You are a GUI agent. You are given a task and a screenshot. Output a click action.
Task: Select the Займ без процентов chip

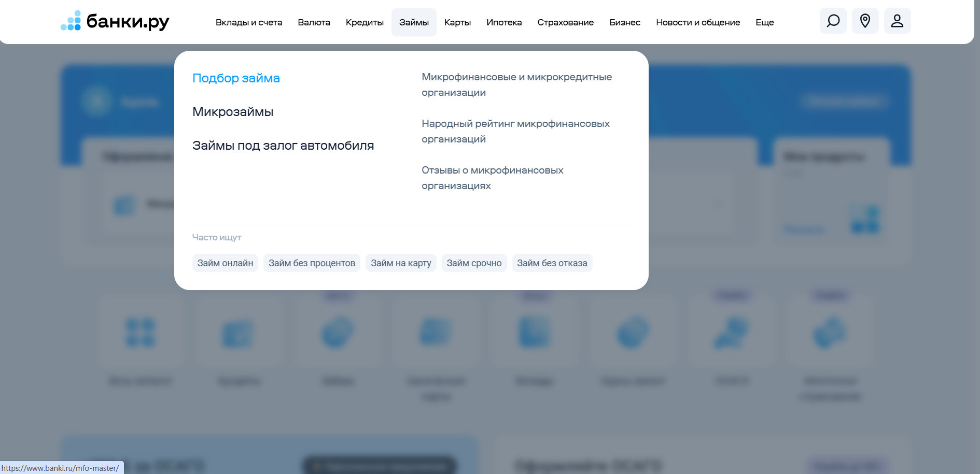click(x=312, y=263)
